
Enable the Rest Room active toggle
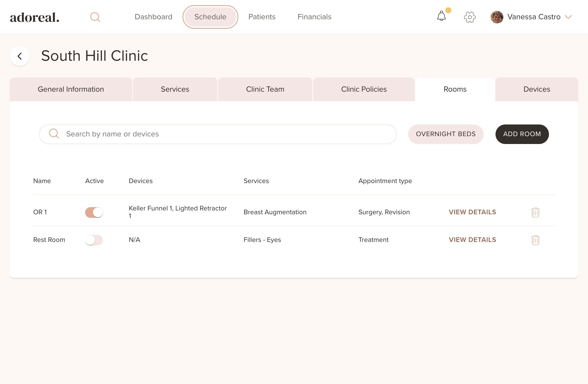(x=94, y=240)
